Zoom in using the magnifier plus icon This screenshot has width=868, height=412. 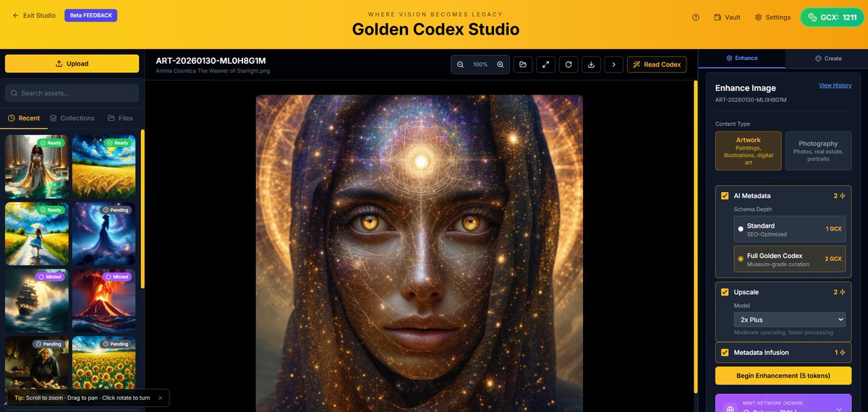tap(501, 64)
